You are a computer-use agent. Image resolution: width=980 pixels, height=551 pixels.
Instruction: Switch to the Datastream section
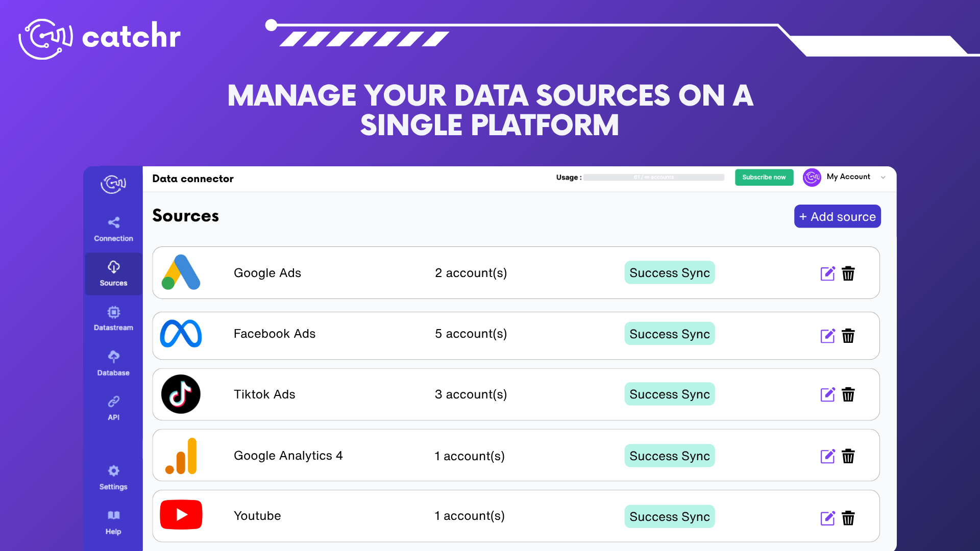pyautogui.click(x=113, y=318)
